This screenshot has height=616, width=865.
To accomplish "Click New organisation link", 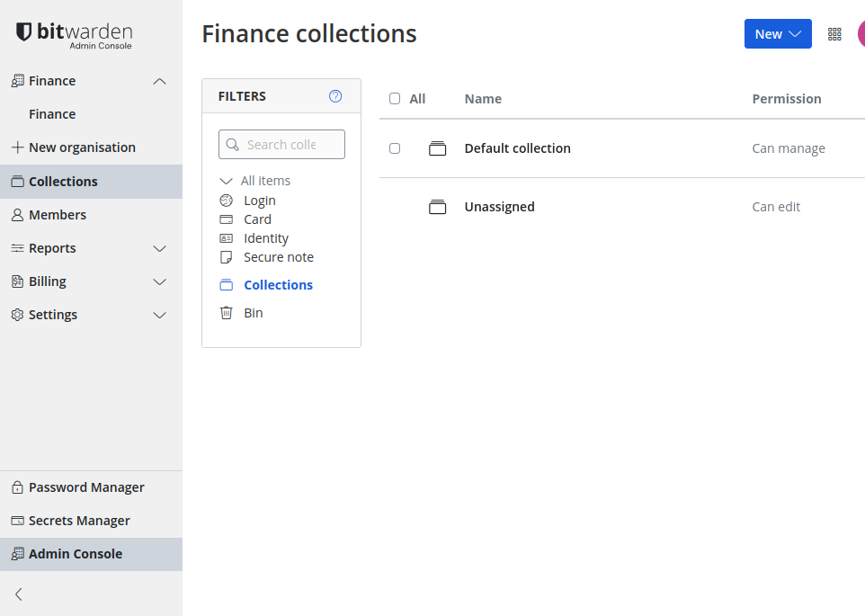I will (82, 147).
